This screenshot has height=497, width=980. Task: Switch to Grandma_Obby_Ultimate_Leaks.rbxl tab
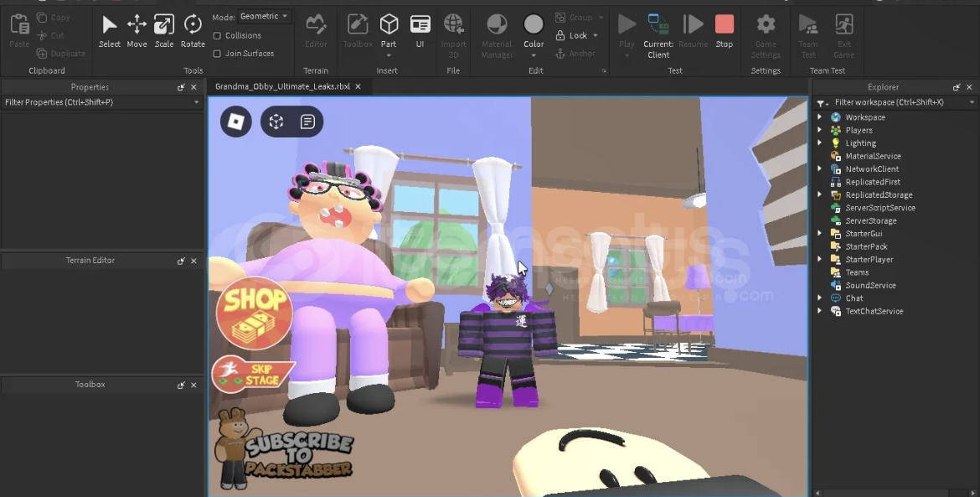tap(282, 86)
